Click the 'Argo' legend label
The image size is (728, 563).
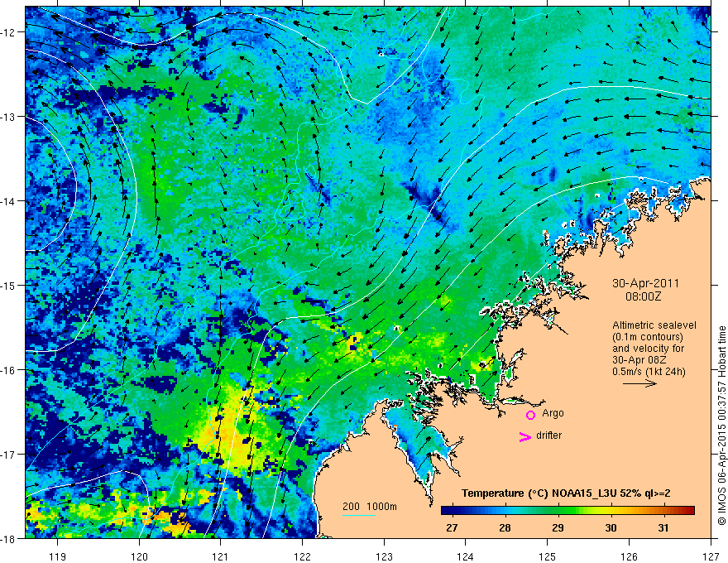click(553, 413)
